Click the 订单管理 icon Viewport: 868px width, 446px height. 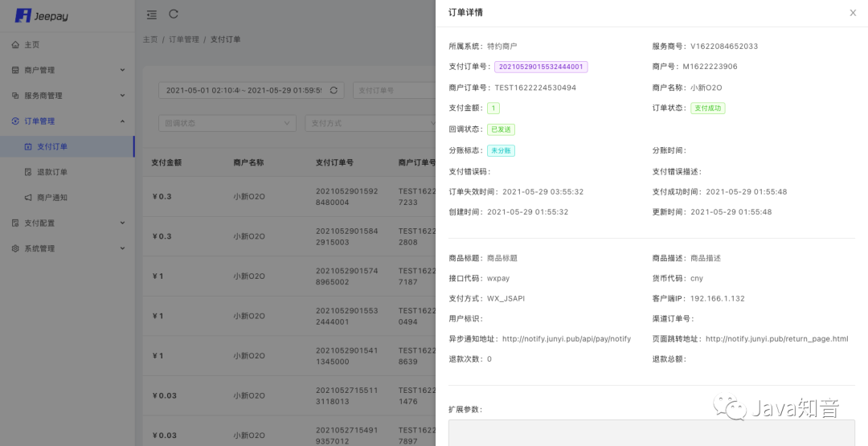tap(15, 121)
